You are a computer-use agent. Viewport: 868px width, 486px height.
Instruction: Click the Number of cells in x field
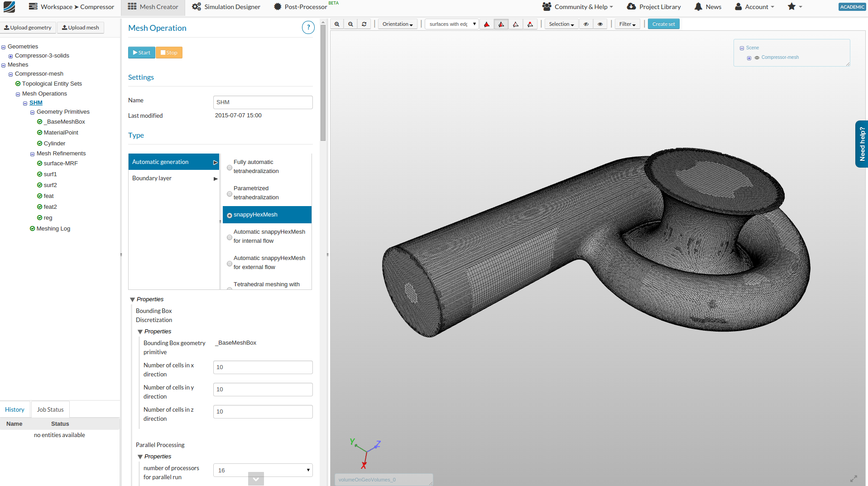(x=263, y=367)
